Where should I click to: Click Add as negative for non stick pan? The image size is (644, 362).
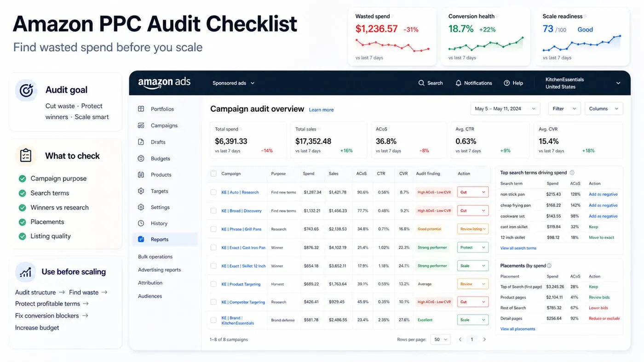(603, 194)
